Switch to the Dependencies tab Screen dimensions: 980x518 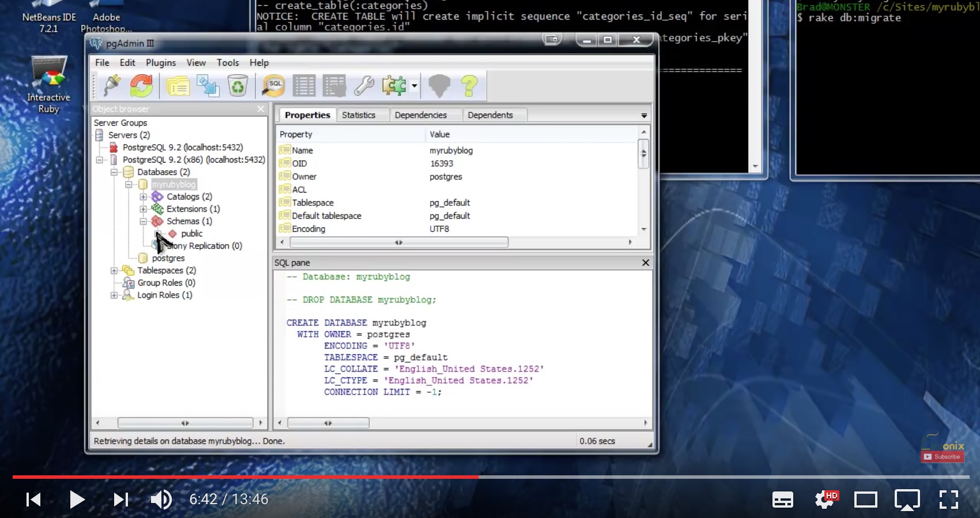pos(421,115)
